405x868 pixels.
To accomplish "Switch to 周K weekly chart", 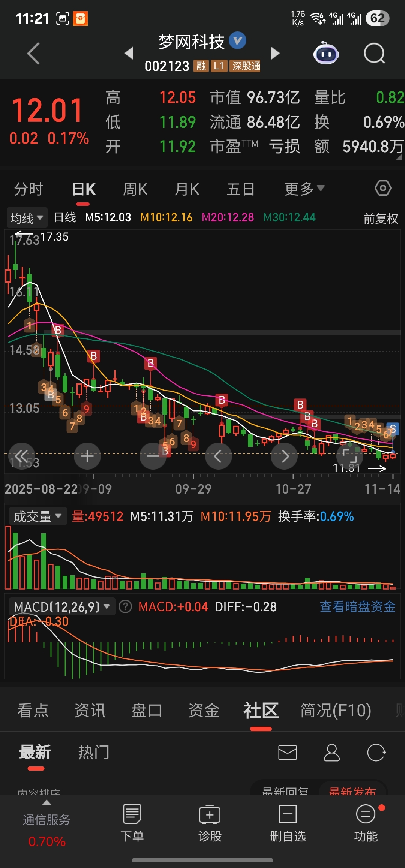I will click(135, 189).
